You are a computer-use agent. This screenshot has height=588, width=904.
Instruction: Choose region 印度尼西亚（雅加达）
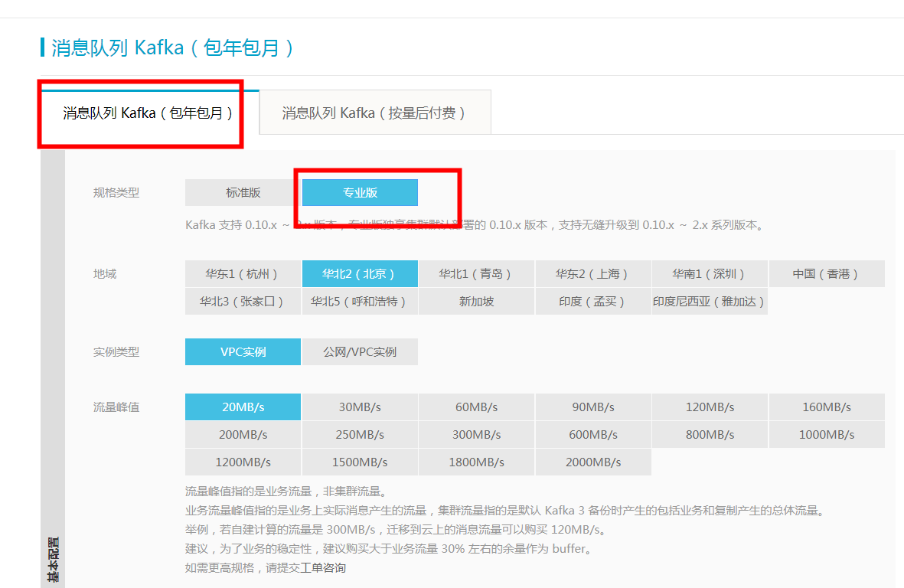(710, 302)
